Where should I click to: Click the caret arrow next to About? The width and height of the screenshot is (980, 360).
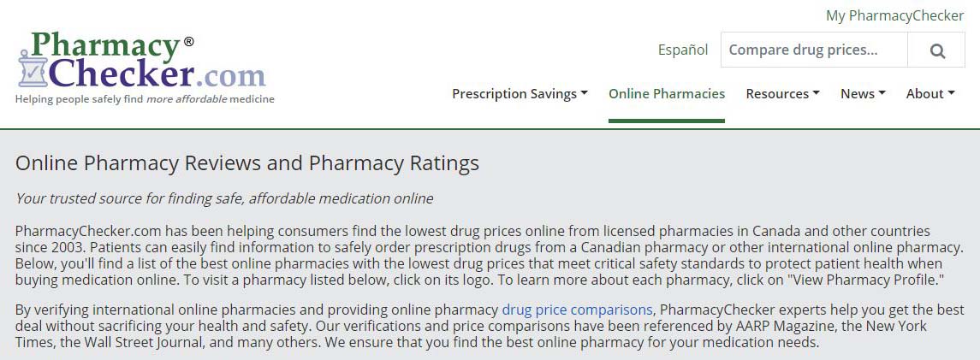pos(951,93)
